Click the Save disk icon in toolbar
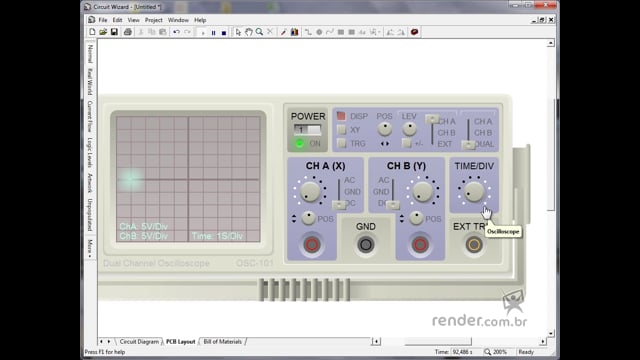The width and height of the screenshot is (640, 360). 114,32
